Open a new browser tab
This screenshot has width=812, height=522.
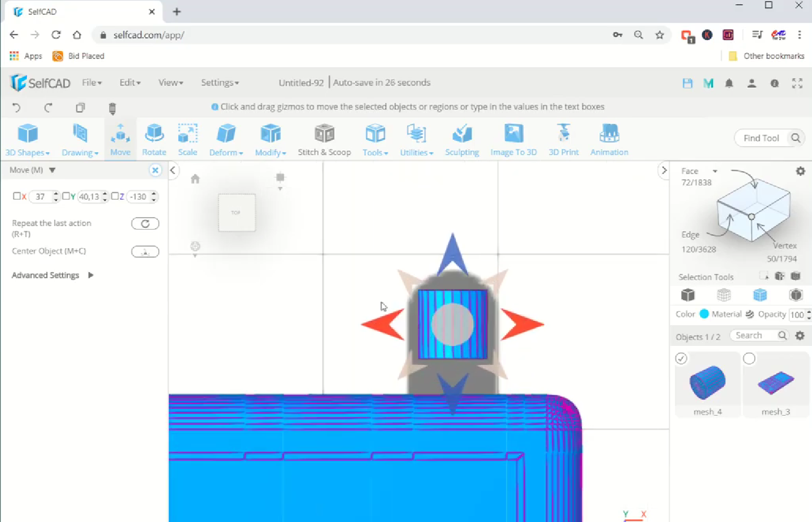[x=177, y=12]
